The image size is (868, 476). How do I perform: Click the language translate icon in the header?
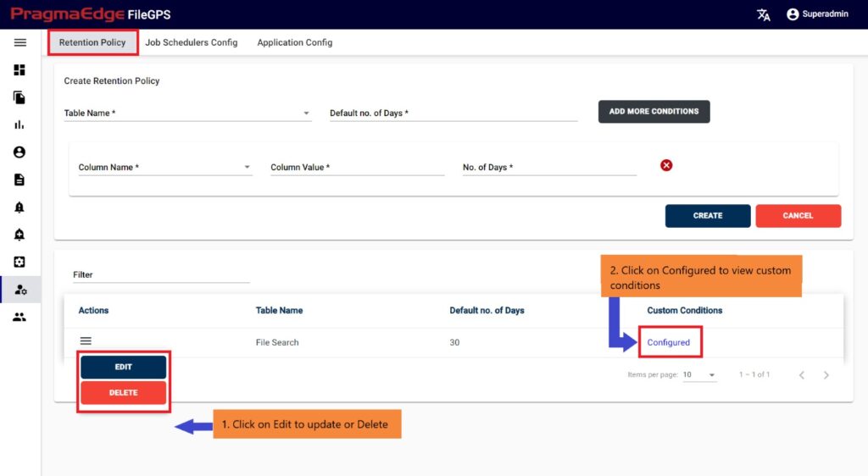(x=764, y=14)
